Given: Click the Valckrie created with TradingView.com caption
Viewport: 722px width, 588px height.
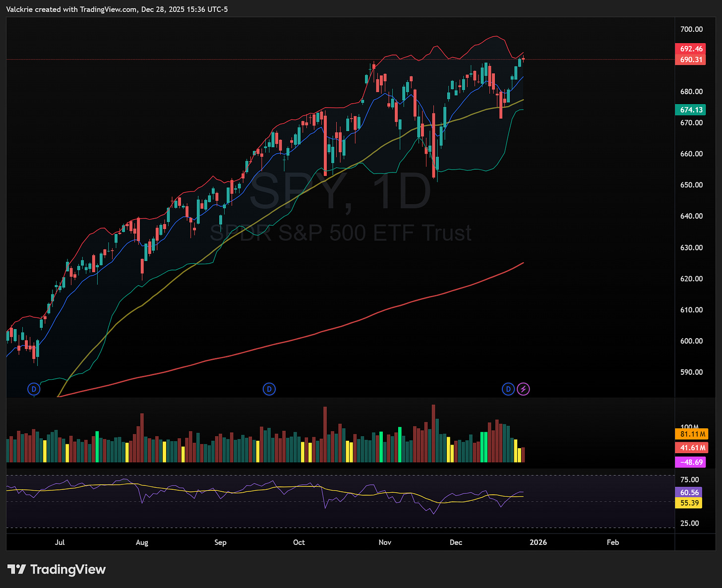Looking at the screenshot, I should pyautogui.click(x=117, y=9).
